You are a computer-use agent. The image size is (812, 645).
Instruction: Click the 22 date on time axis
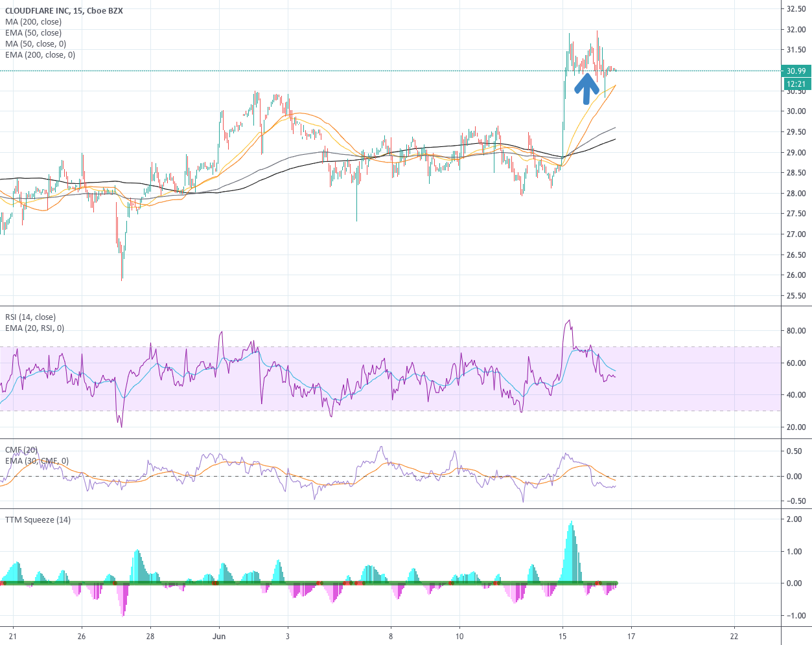point(734,636)
